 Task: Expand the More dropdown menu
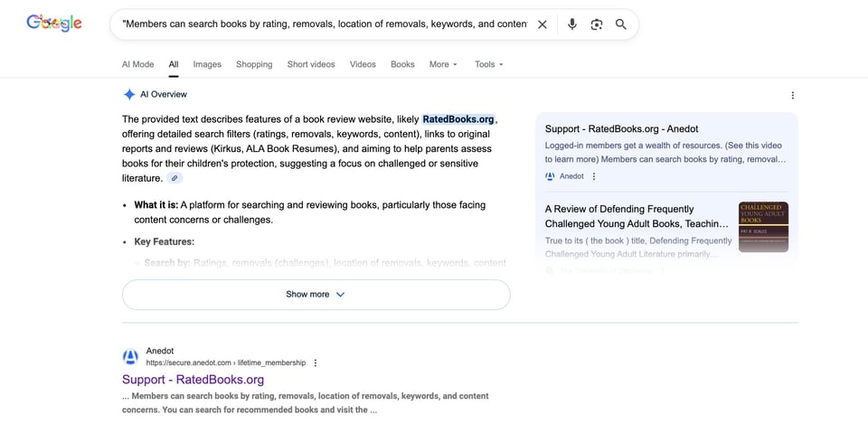443,64
